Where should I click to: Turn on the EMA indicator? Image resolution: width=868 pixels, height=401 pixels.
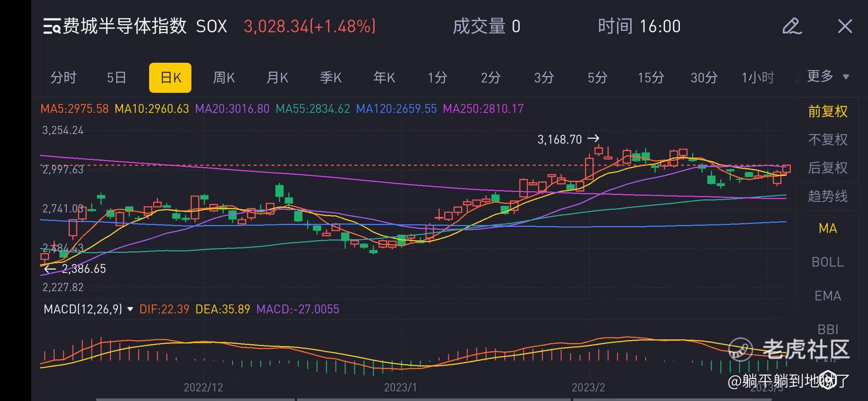[828, 296]
